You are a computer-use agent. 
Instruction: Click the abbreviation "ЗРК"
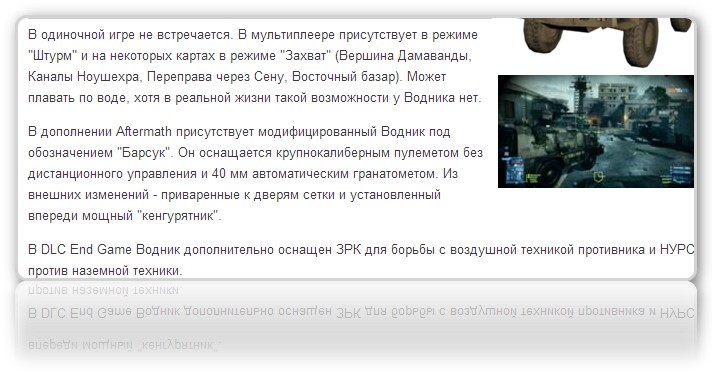point(348,250)
